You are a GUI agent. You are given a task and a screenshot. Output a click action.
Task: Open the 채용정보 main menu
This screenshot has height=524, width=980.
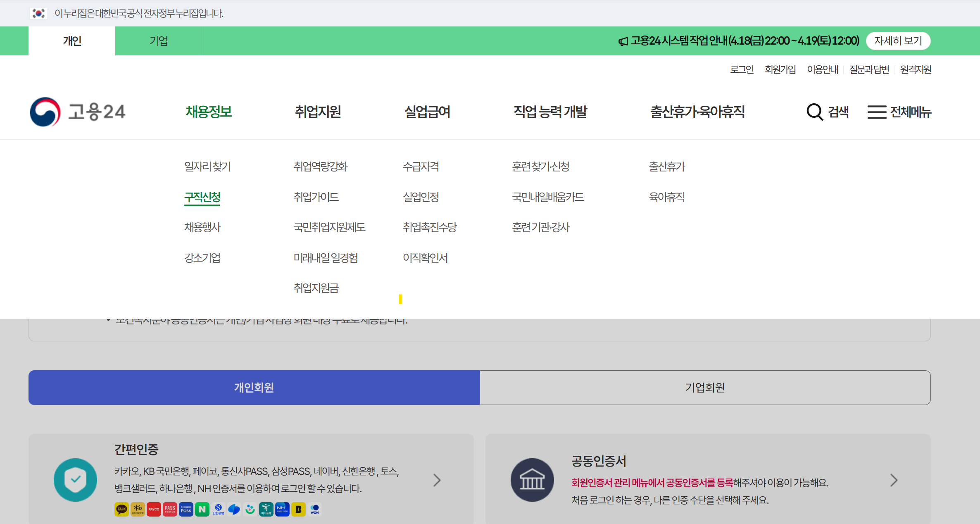pos(209,112)
